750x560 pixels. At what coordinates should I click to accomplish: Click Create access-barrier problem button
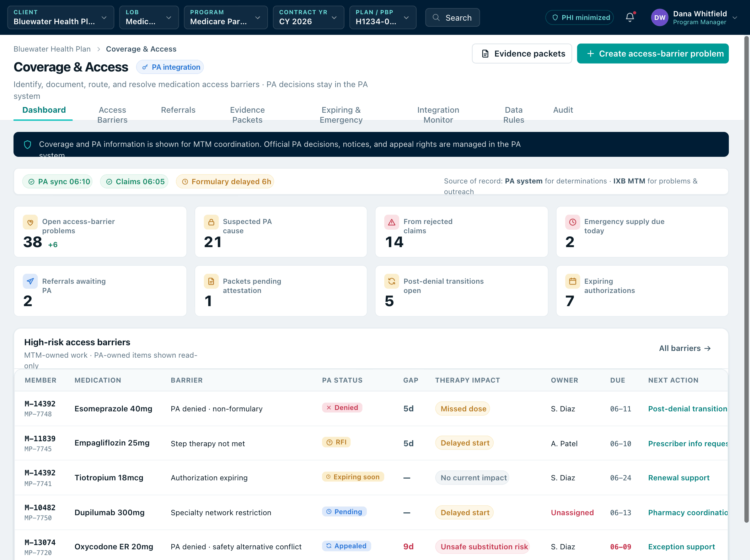(653, 54)
